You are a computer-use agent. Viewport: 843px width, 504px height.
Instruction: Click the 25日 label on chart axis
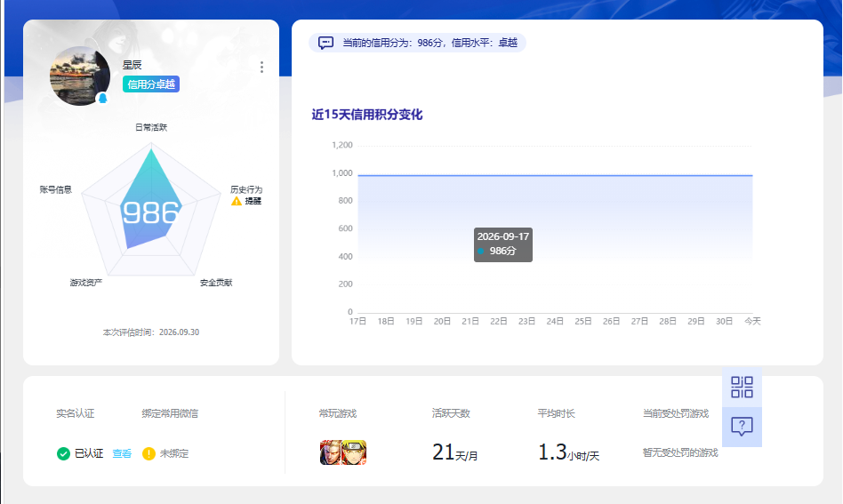pos(583,321)
